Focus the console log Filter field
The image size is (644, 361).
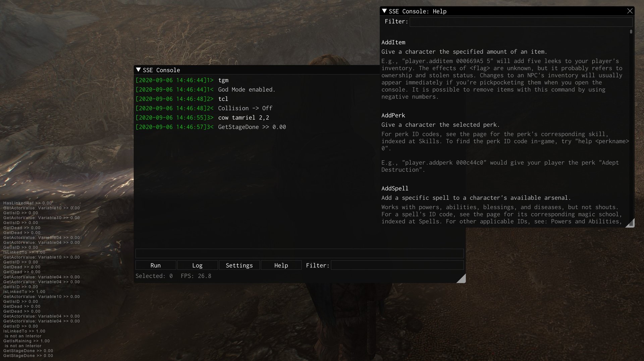(x=397, y=265)
